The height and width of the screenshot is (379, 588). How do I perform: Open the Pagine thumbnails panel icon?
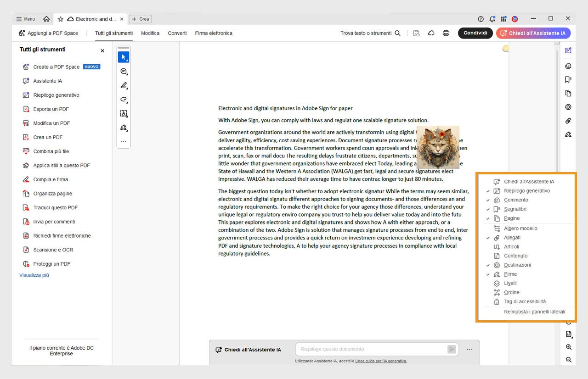pos(568,93)
